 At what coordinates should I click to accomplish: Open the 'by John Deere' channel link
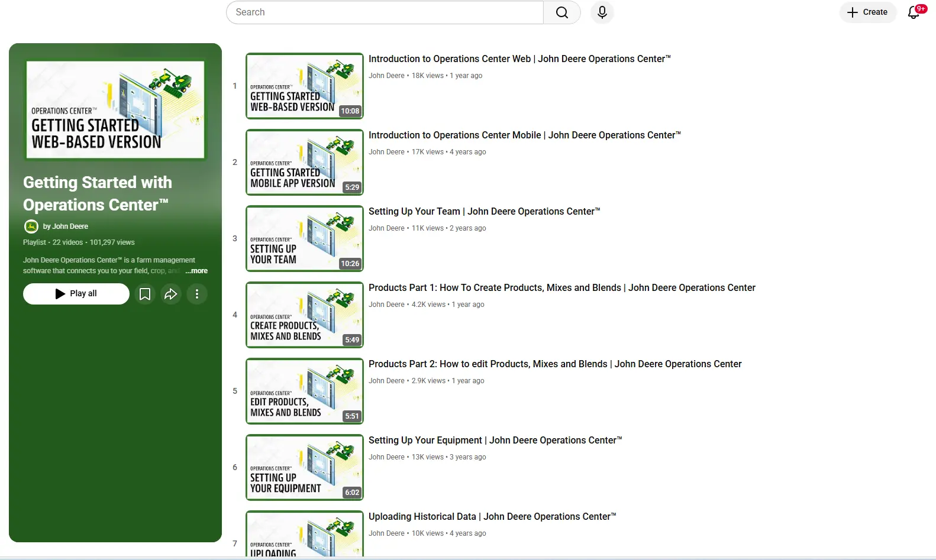pos(65,226)
